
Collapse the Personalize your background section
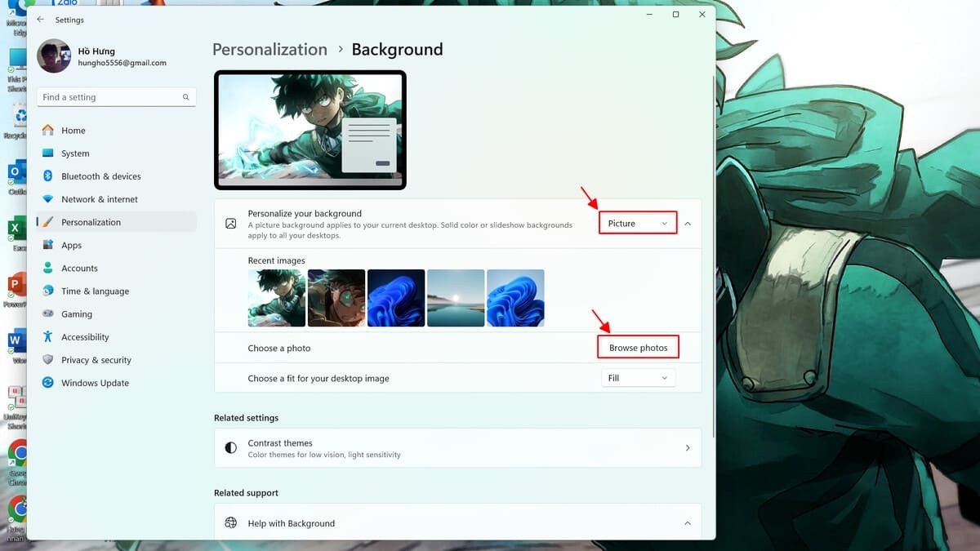click(688, 224)
